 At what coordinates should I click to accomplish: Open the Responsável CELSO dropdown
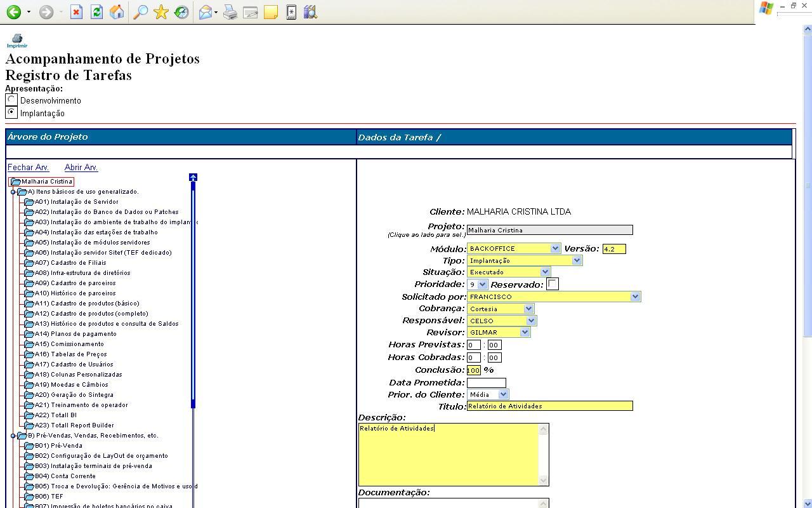(502, 321)
